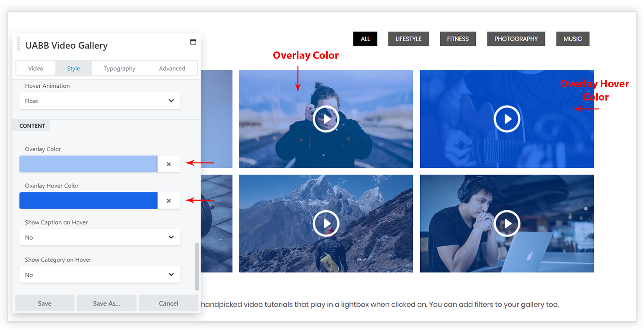The height and width of the screenshot is (330, 644).
Task: Click the Save As... button
Action: pos(106,303)
